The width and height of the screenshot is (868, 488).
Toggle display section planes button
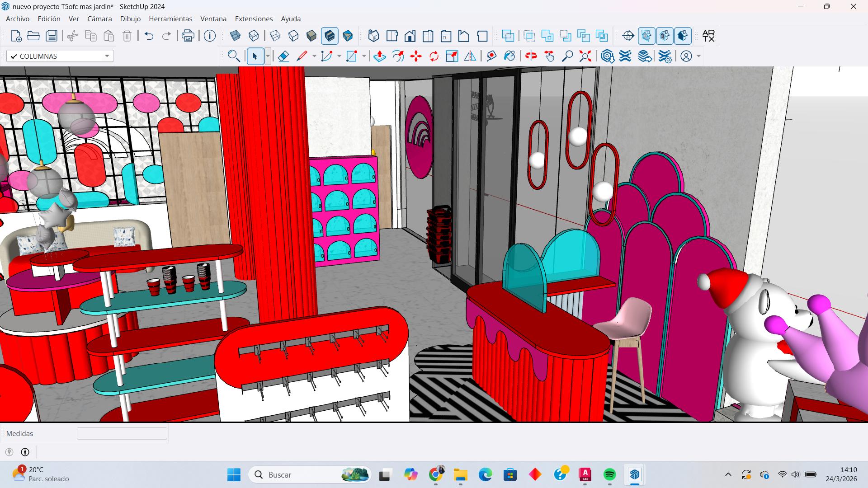click(646, 36)
